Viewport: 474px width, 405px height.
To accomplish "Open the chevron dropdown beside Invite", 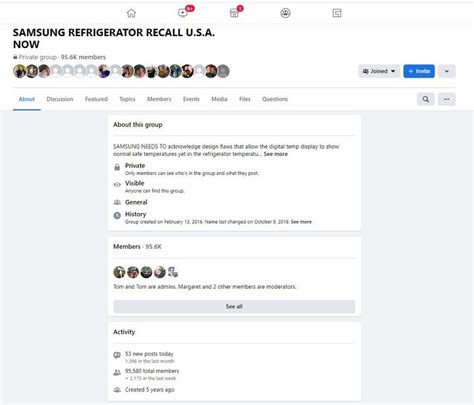I will [447, 71].
